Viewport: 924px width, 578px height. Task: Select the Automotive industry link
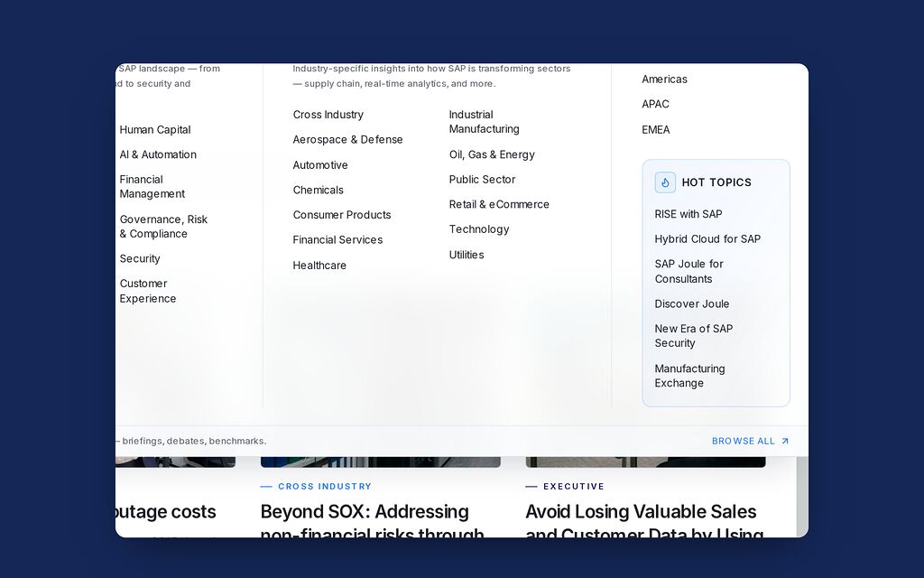320,165
